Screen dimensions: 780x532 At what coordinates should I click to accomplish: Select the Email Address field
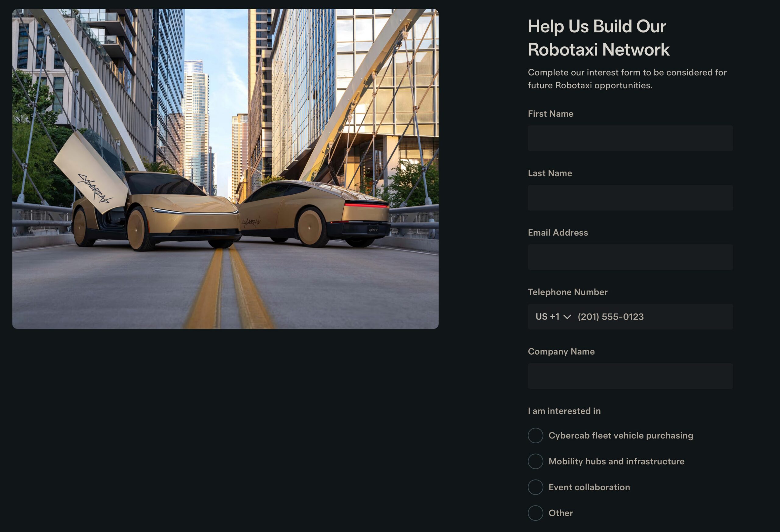[630, 257]
